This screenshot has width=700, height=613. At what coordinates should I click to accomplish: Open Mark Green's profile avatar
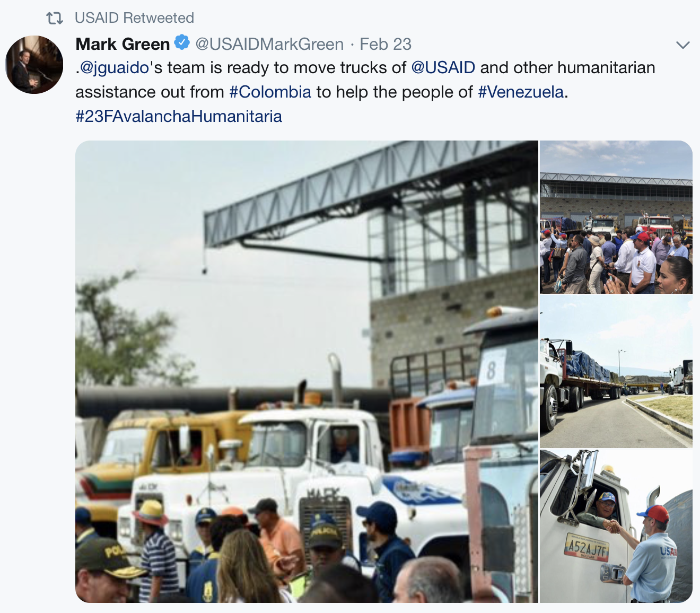click(34, 65)
